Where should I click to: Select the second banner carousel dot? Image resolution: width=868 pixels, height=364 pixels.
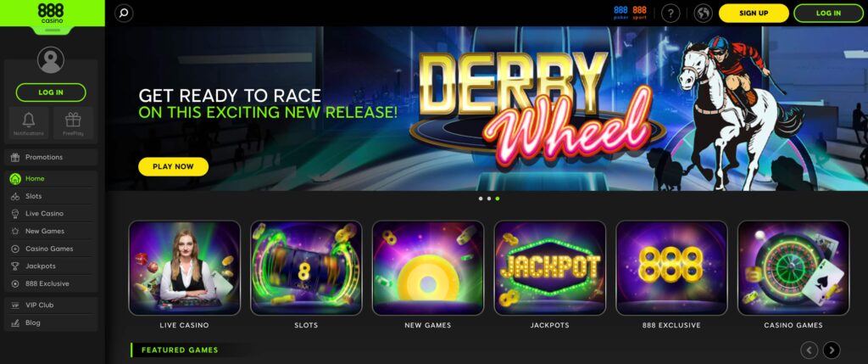489,199
